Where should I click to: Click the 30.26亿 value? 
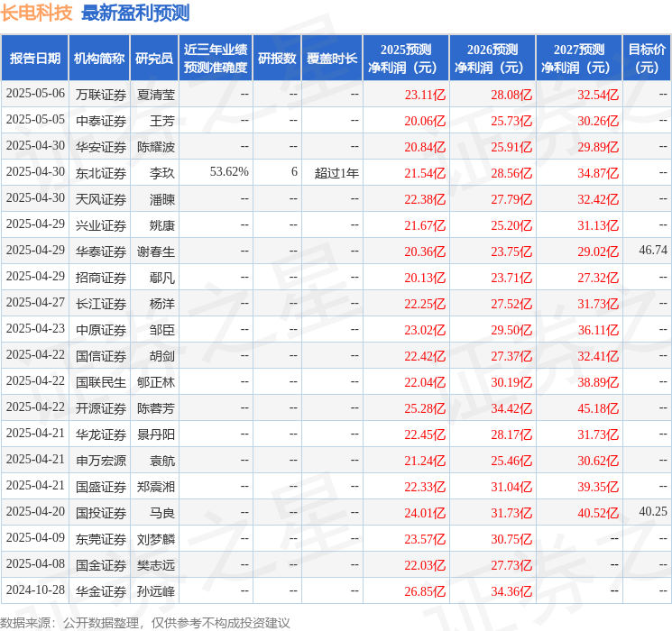point(598,121)
